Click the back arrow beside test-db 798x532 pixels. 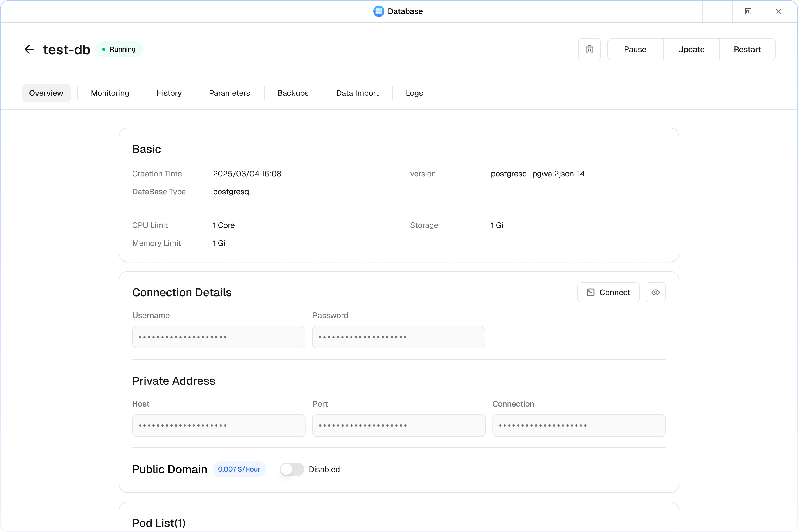click(x=29, y=50)
